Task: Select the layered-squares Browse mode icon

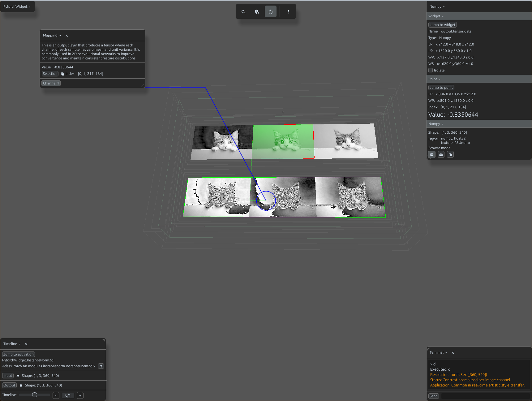Action: pyautogui.click(x=450, y=155)
